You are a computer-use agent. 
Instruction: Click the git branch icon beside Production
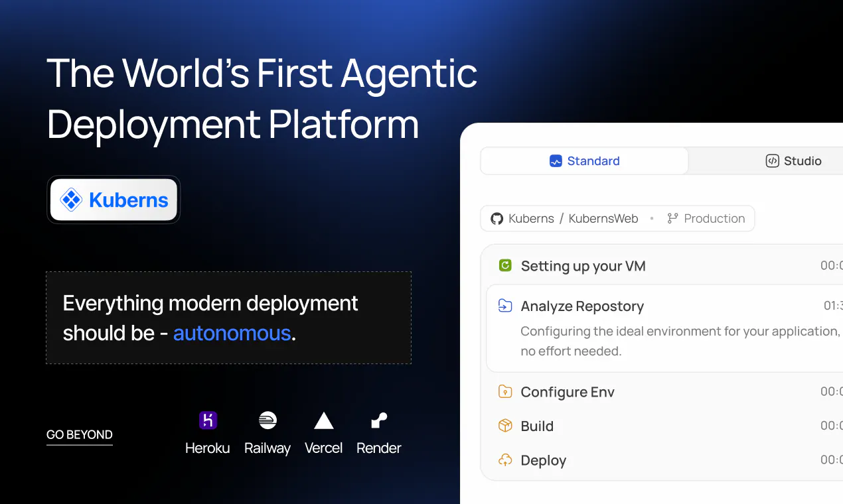coord(672,218)
